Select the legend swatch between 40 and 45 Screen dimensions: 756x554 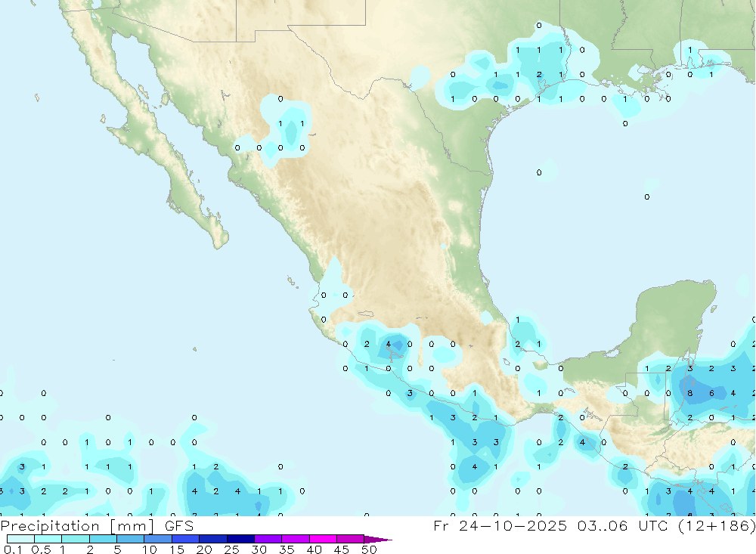click(323, 539)
